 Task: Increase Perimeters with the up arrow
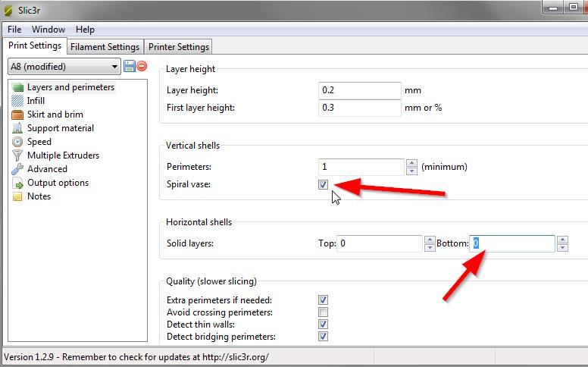click(x=411, y=163)
